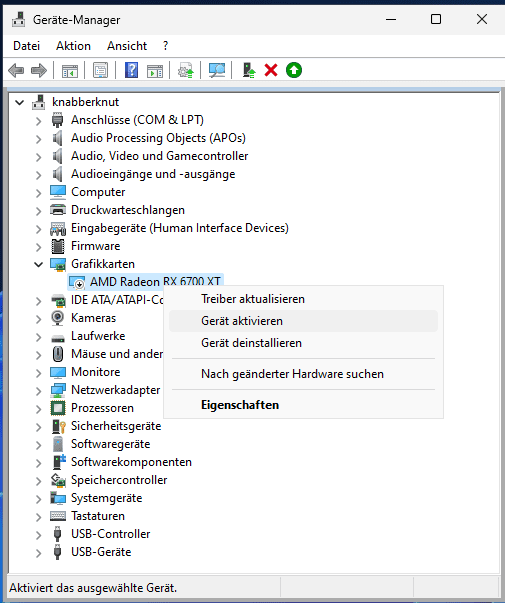505x603 pixels.
Task: Click the USB-Controller plug icon
Action: tap(57, 534)
